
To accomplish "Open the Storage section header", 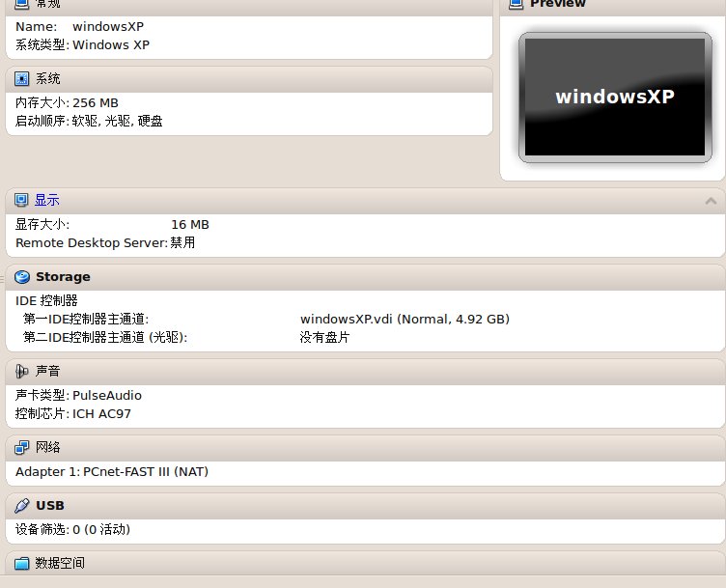I will click(x=63, y=277).
